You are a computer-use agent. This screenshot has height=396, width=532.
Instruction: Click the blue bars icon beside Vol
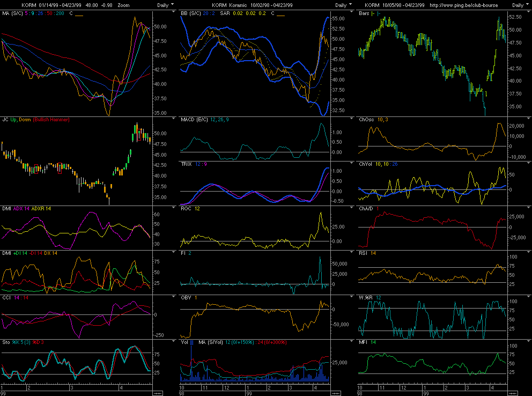point(191,342)
